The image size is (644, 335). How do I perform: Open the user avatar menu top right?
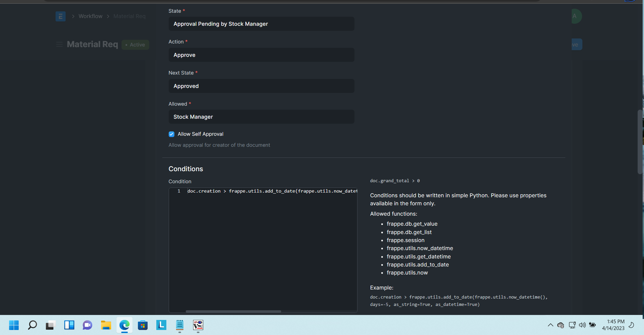pyautogui.click(x=576, y=16)
